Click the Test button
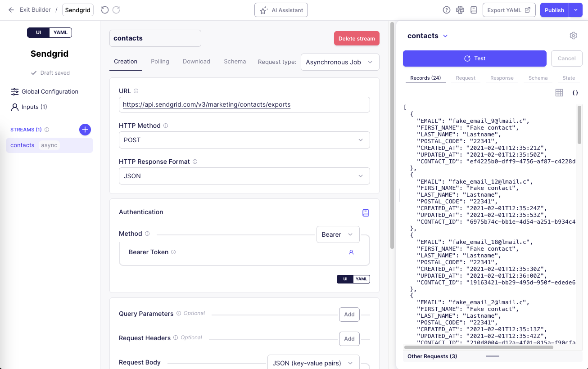Screen dimensions: 588x369 474,58
